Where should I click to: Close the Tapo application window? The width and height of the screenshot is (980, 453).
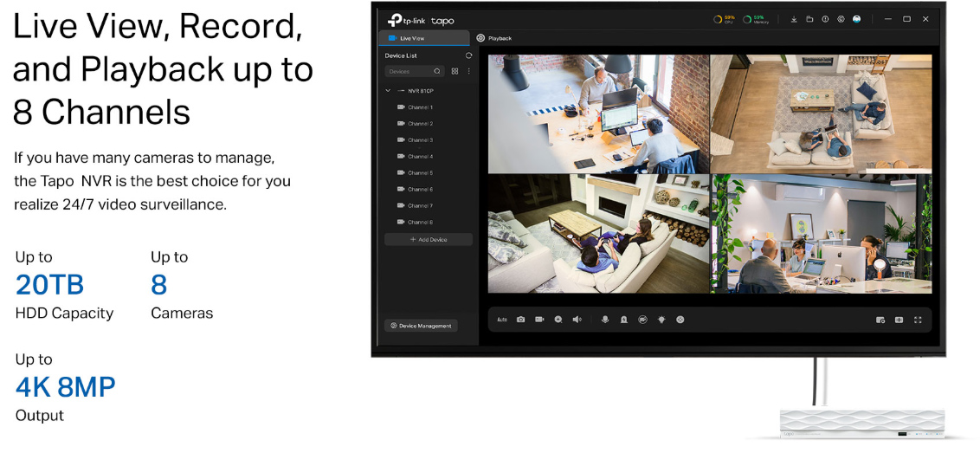(x=925, y=19)
